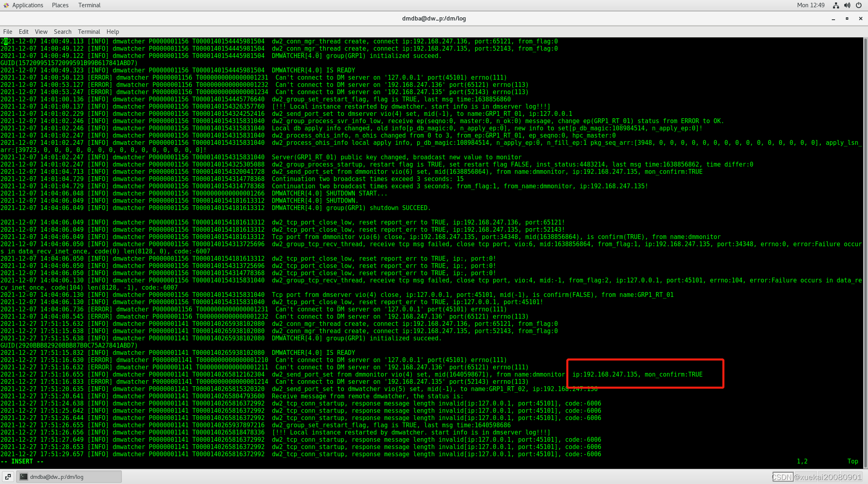The width and height of the screenshot is (868, 484).
Task: Click the 'DMWATCHER[4.0] SHUTDOWN.' line at 14:04:06.049
Action: [179, 201]
